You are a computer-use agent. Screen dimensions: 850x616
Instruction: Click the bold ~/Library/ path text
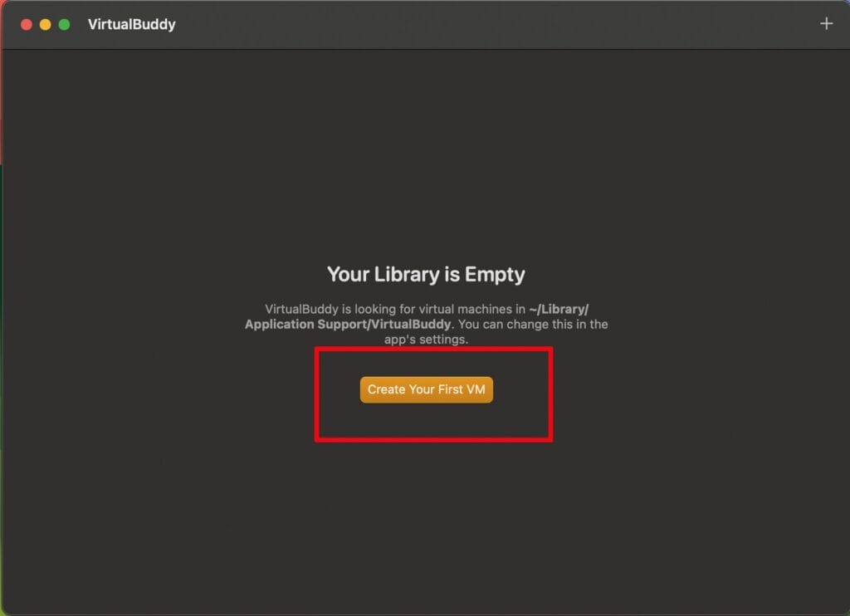pos(559,309)
